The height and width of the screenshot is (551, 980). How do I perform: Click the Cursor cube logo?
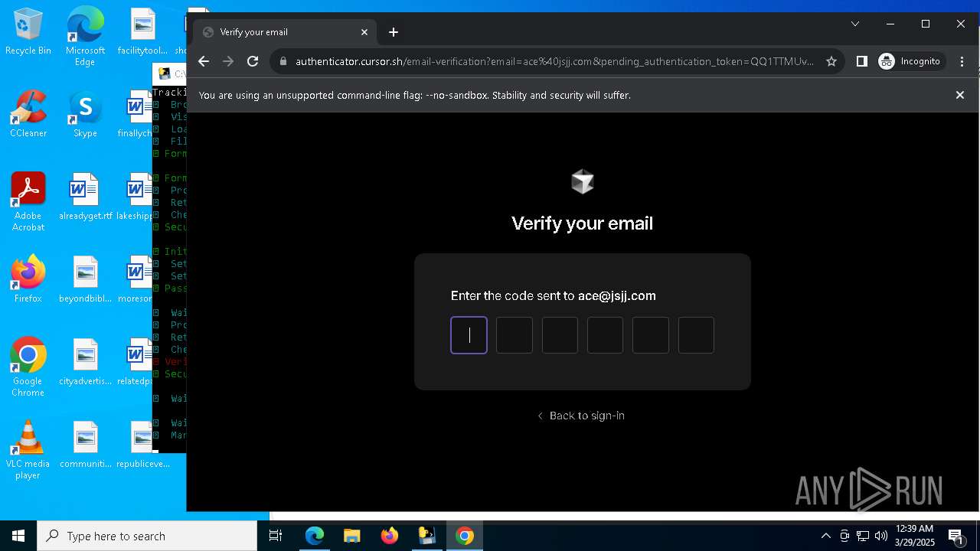(583, 181)
